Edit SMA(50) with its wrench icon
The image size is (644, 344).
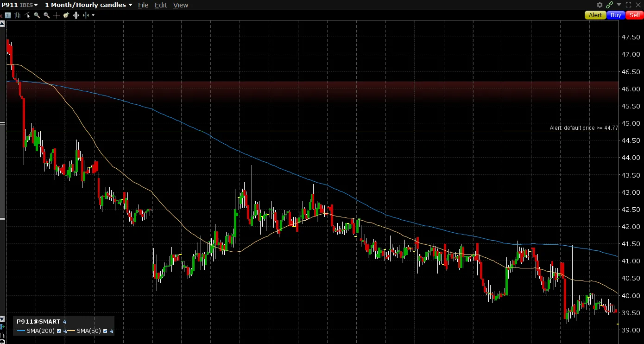click(111, 331)
